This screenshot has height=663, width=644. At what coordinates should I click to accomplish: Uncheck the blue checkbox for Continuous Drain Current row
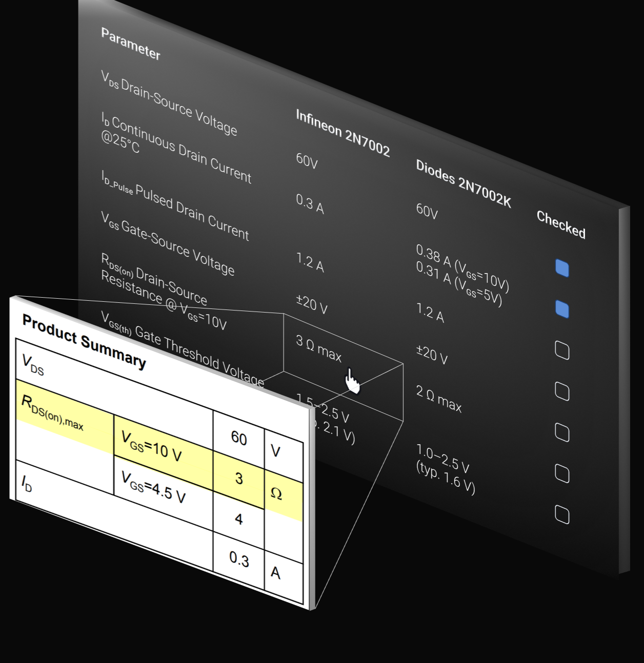pos(562,309)
